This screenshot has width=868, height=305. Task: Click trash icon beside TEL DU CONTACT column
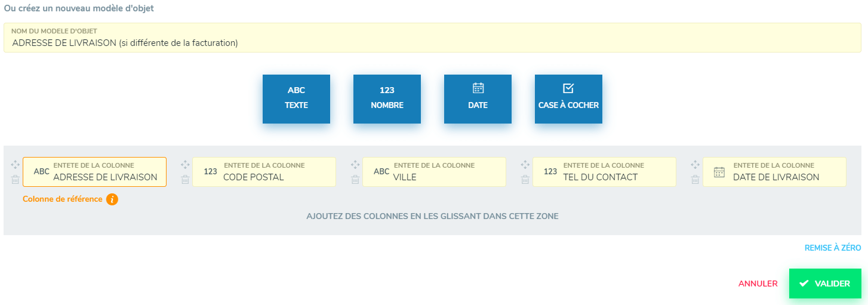525,179
